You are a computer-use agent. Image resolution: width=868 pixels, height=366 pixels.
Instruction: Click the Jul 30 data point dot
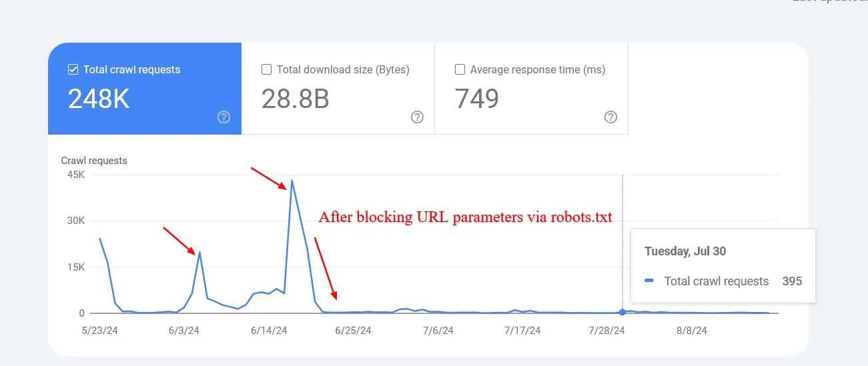622,312
